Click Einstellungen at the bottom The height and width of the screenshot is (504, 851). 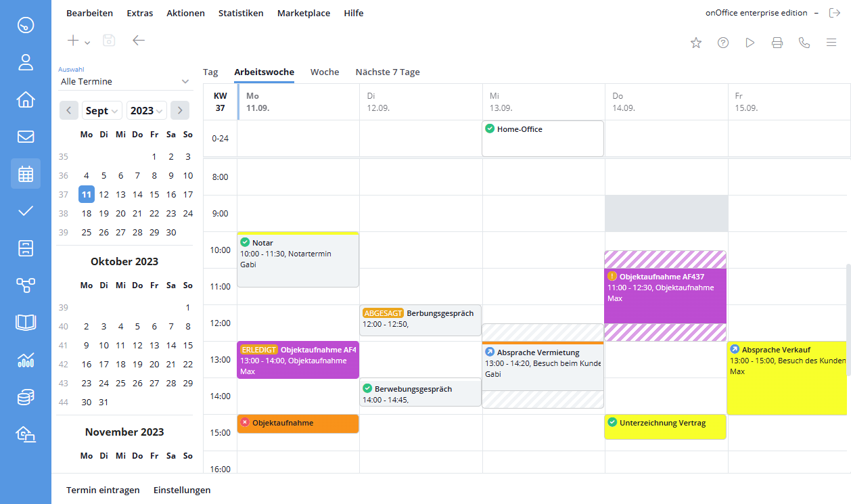pyautogui.click(x=182, y=490)
